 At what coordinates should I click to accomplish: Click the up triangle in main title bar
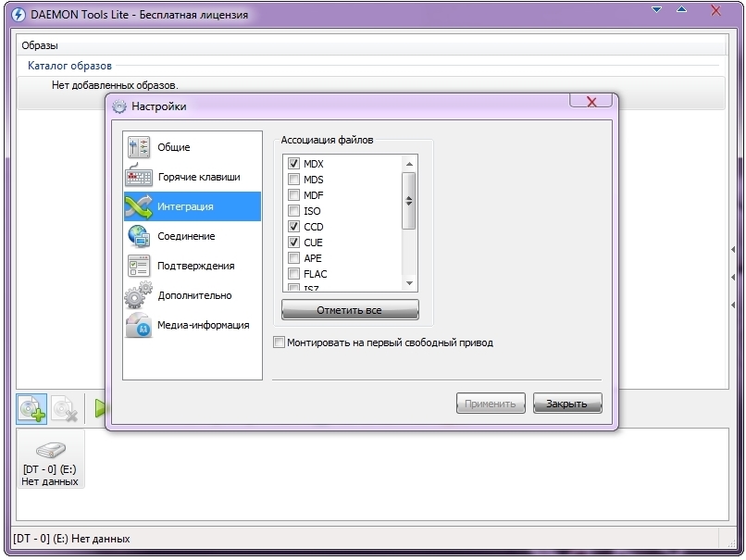[x=681, y=9]
